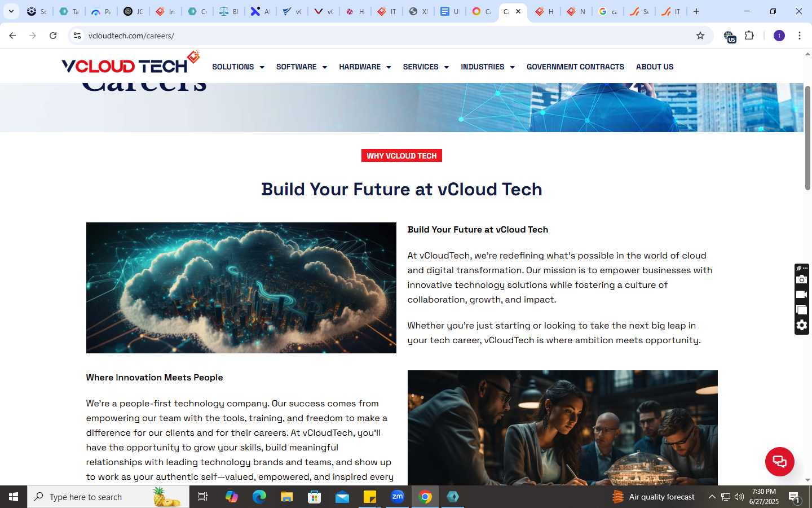Viewport: 812px width, 508px height.
Task: Open a new browser tab
Action: point(696,11)
